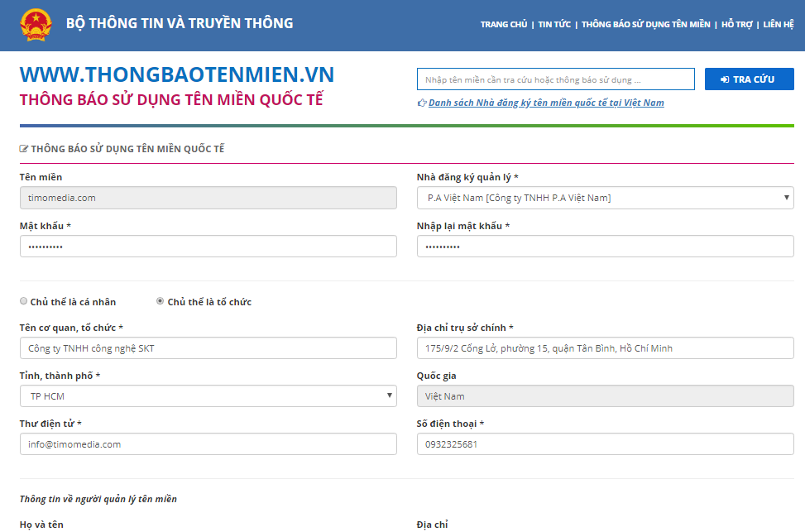This screenshot has width=805, height=532.
Task: Click the Vietnam national emblem logo
Action: (x=36, y=24)
